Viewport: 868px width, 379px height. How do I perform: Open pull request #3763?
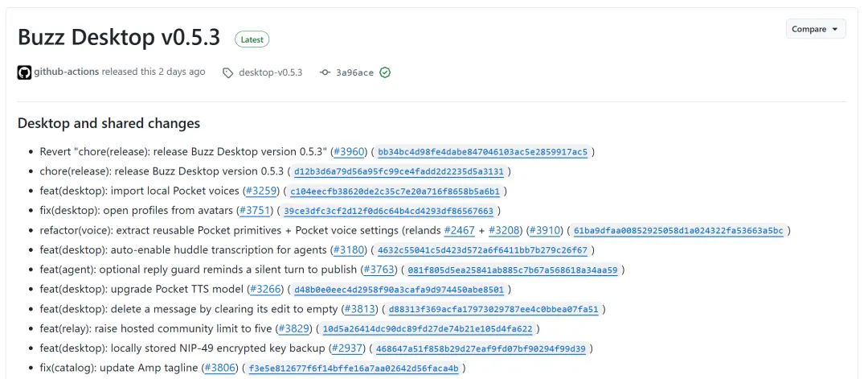380,270
